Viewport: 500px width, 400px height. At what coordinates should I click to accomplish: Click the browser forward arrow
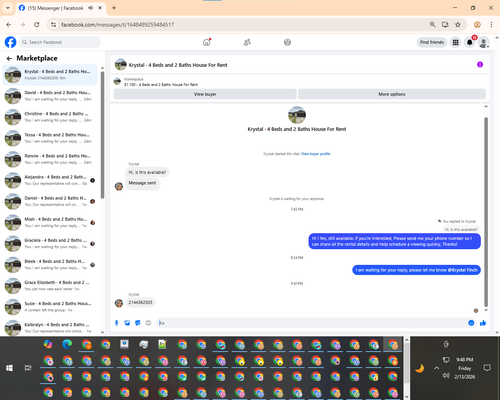tap(23, 25)
